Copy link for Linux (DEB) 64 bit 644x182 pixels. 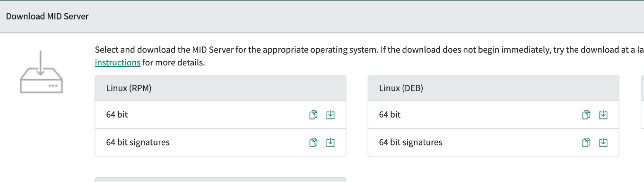[586, 115]
